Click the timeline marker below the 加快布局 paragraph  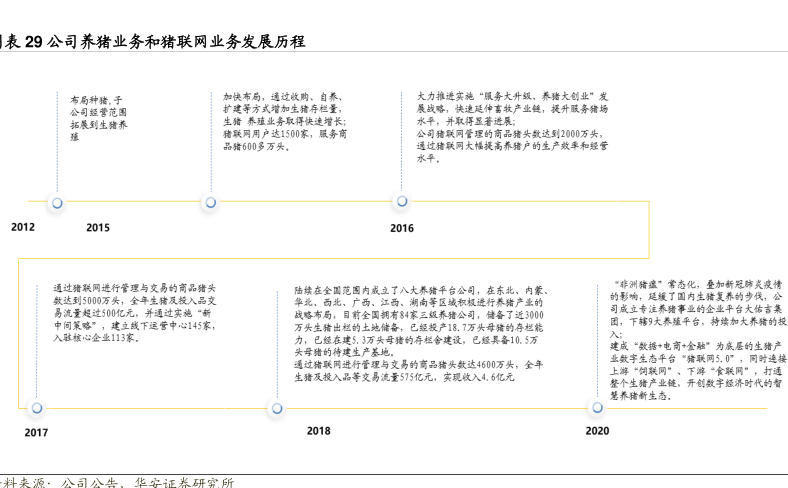pos(211,202)
